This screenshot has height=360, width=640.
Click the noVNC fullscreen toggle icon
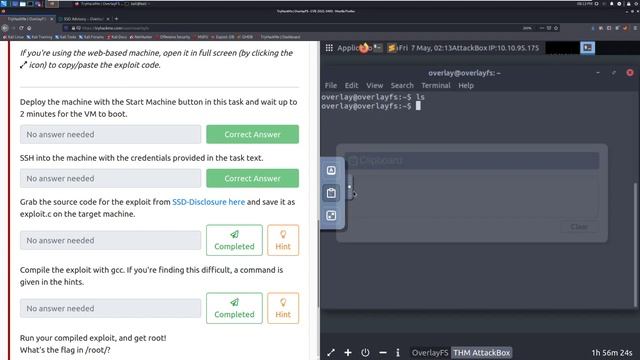331,216
